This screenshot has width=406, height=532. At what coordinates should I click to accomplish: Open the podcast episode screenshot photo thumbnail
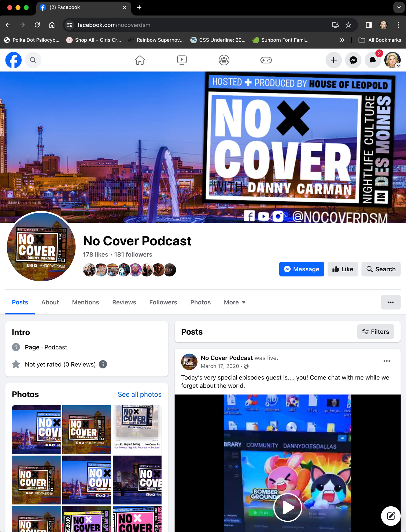pos(137,430)
